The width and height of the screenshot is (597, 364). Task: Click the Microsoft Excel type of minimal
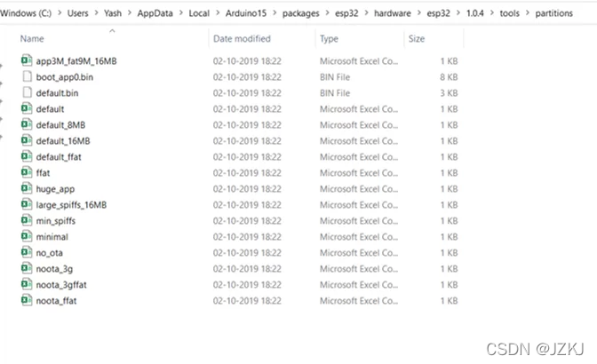click(x=359, y=237)
